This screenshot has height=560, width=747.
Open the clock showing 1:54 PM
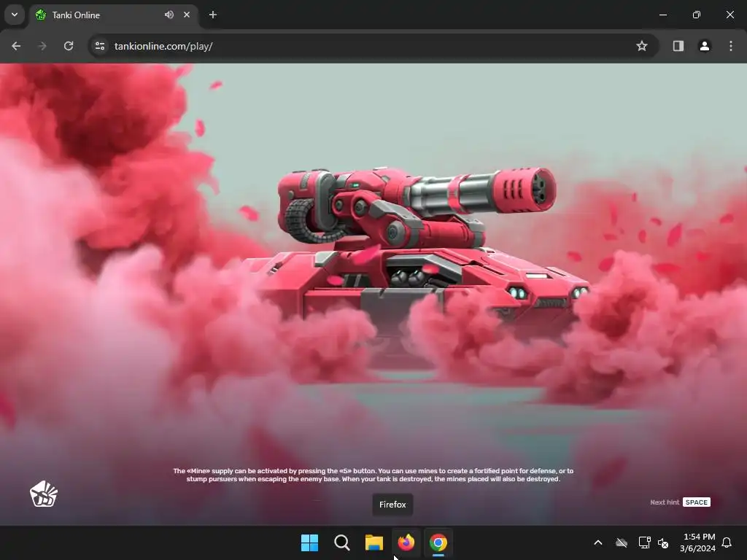(697, 542)
